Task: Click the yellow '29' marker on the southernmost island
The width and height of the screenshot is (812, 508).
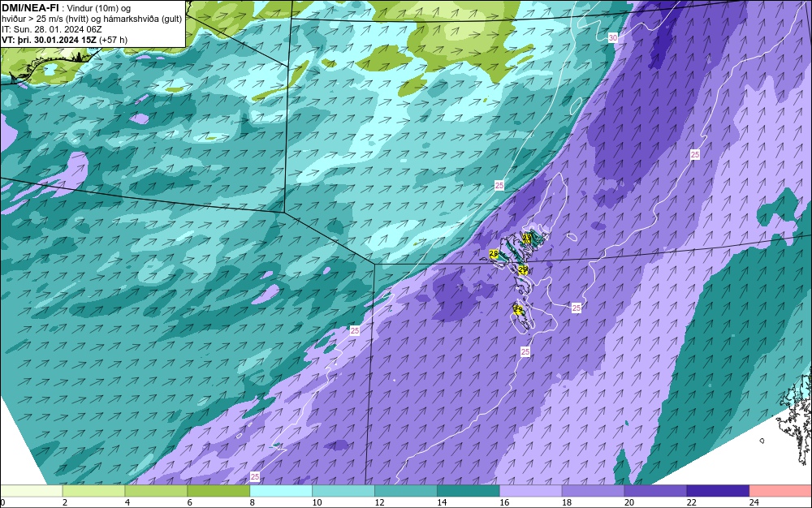Action: (518, 309)
